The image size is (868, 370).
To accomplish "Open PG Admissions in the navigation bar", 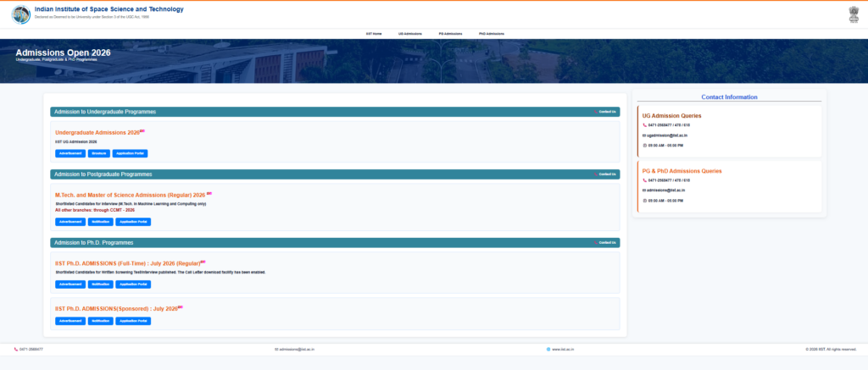I will tap(450, 34).
